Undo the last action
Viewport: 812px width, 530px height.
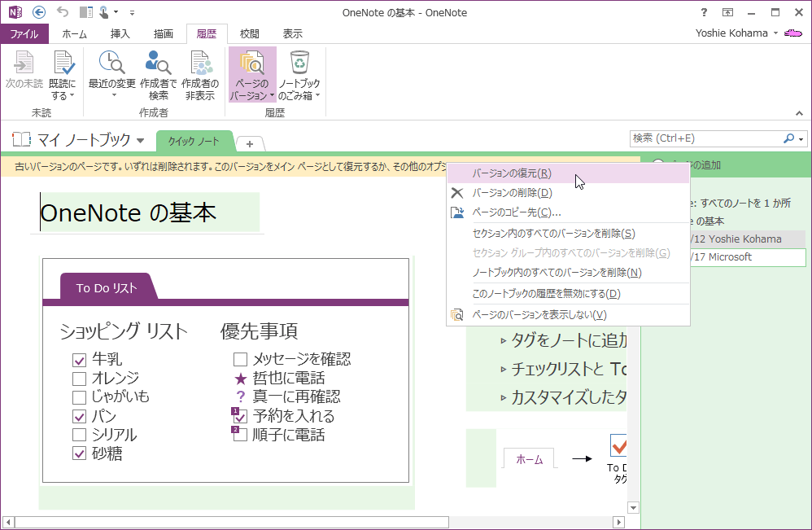pyautogui.click(x=62, y=12)
